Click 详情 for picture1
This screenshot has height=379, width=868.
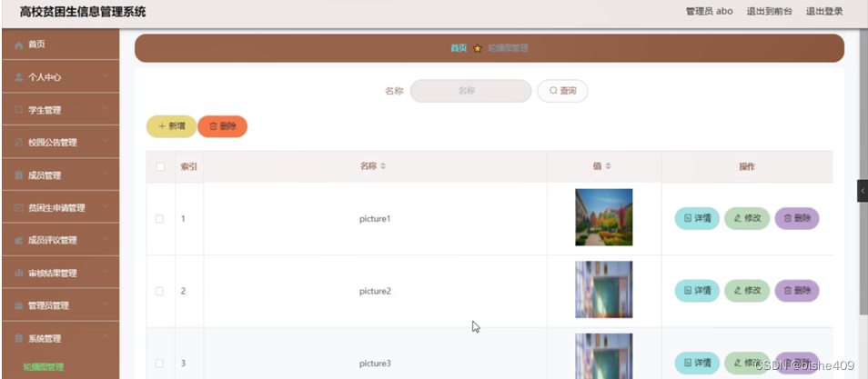point(697,218)
